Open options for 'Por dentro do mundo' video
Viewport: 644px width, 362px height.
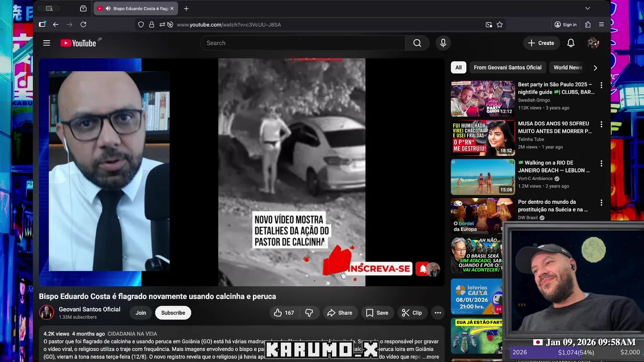click(601, 203)
